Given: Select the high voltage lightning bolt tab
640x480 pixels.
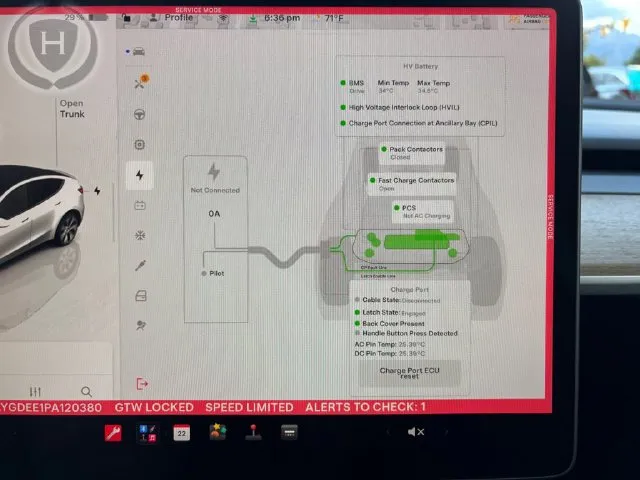Looking at the screenshot, I should point(140,176).
